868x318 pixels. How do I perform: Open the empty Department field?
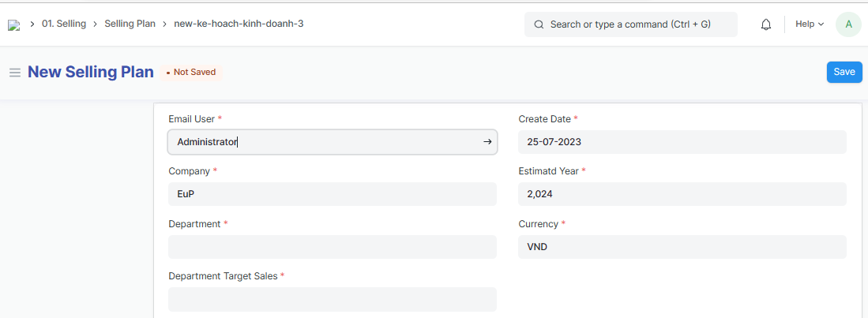coord(332,247)
